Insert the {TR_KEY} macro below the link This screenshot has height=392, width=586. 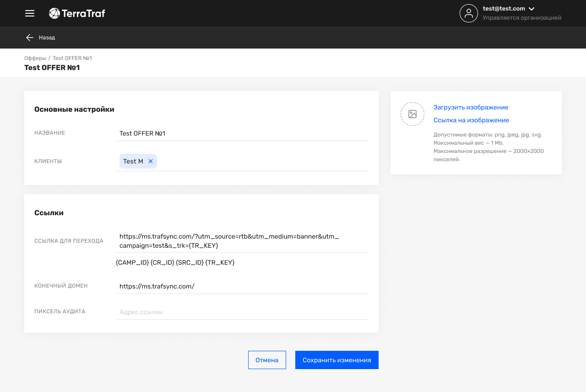point(220,263)
